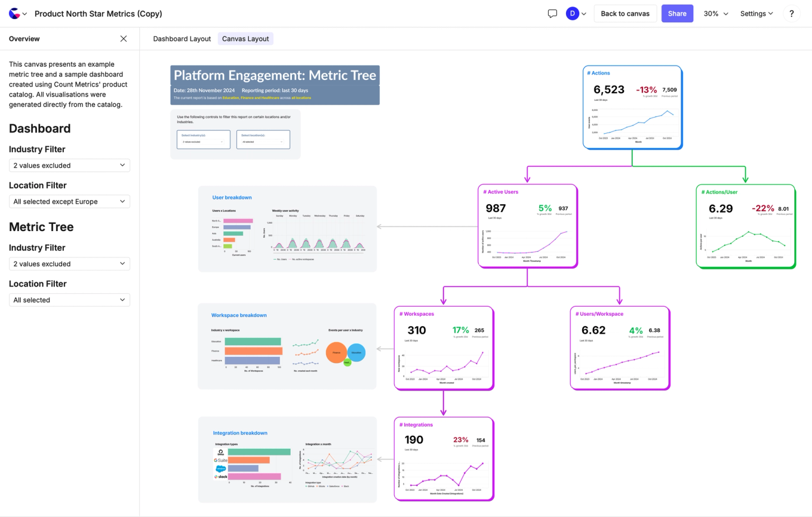Expand Dashboard Industry Filter dropdown

(x=69, y=166)
